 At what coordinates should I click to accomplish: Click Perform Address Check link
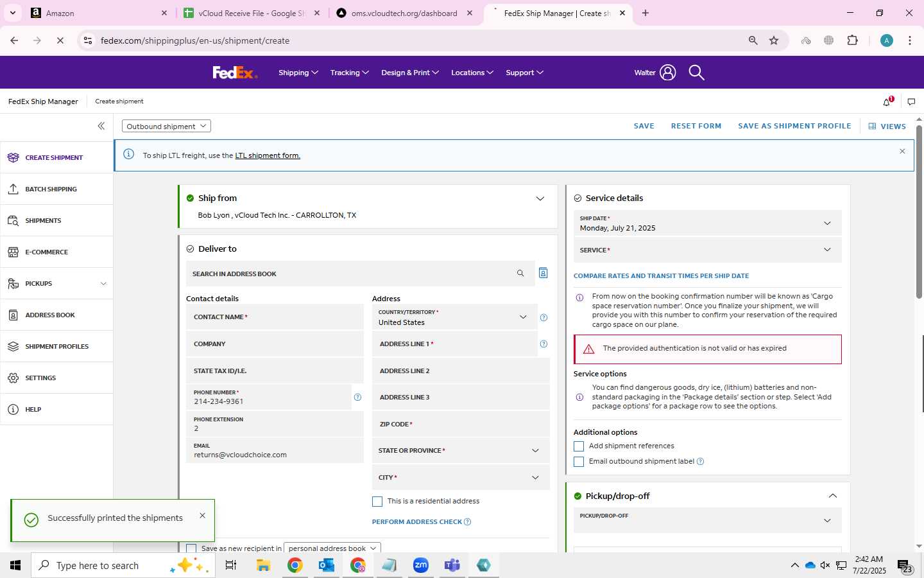click(417, 521)
